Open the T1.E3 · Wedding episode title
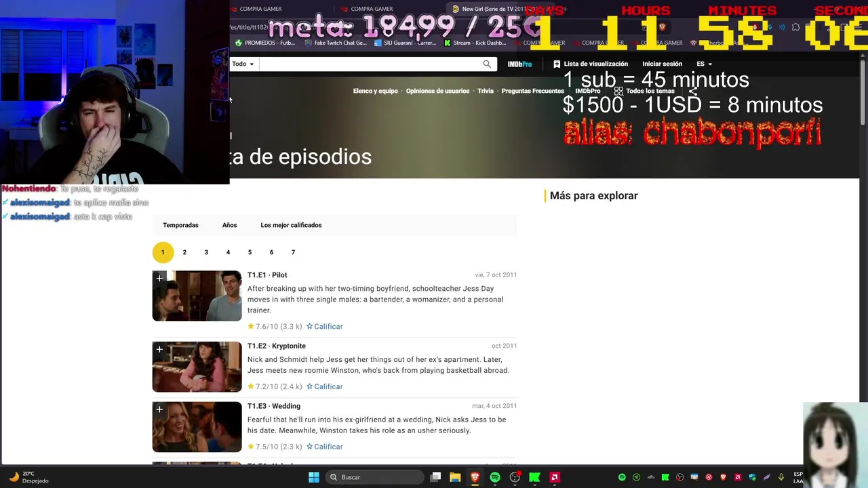The height and width of the screenshot is (488, 868). (274, 406)
